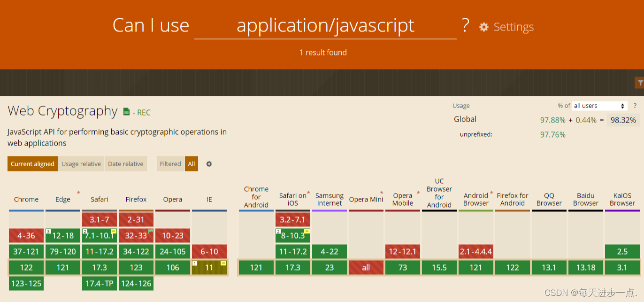Click the asterisk next to Opera Mini

382,193
